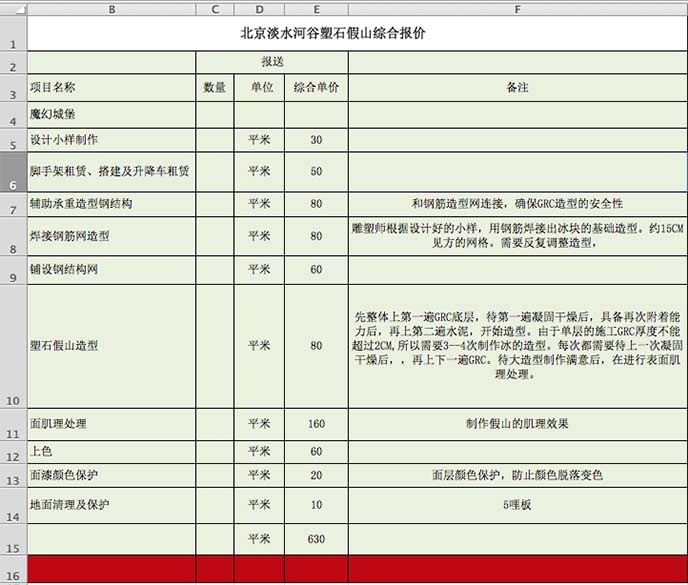This screenshot has width=688, height=585.
Task: Click the title cell 北京淡水河谷塑石假山综合报价
Action: [333, 32]
